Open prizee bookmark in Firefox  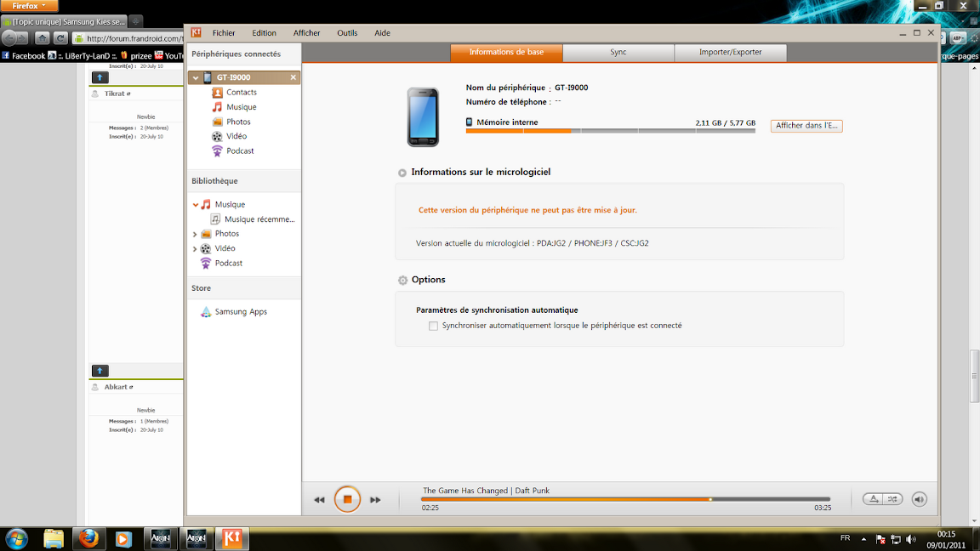pos(136,55)
